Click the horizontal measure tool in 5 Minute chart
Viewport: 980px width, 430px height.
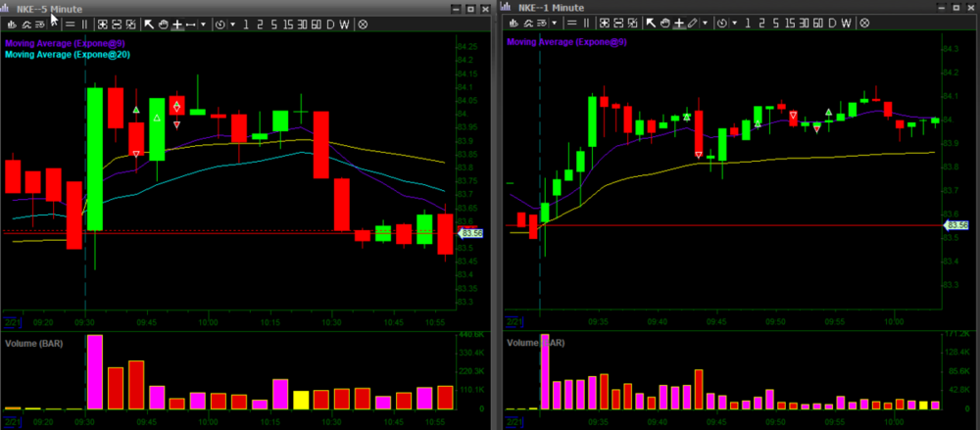pos(190,24)
